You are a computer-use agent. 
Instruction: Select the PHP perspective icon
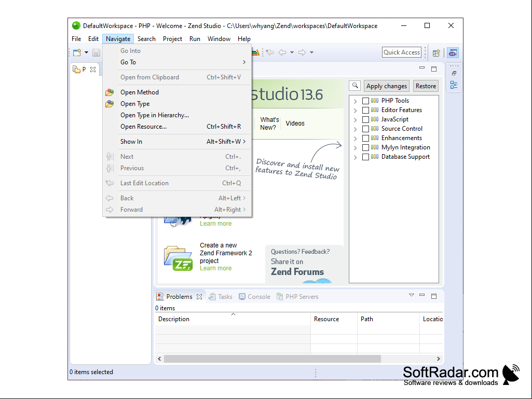[453, 52]
